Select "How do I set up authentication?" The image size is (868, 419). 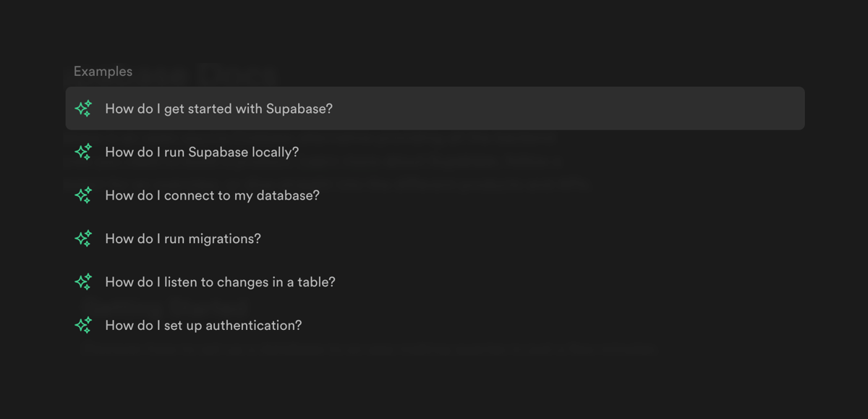203,325
